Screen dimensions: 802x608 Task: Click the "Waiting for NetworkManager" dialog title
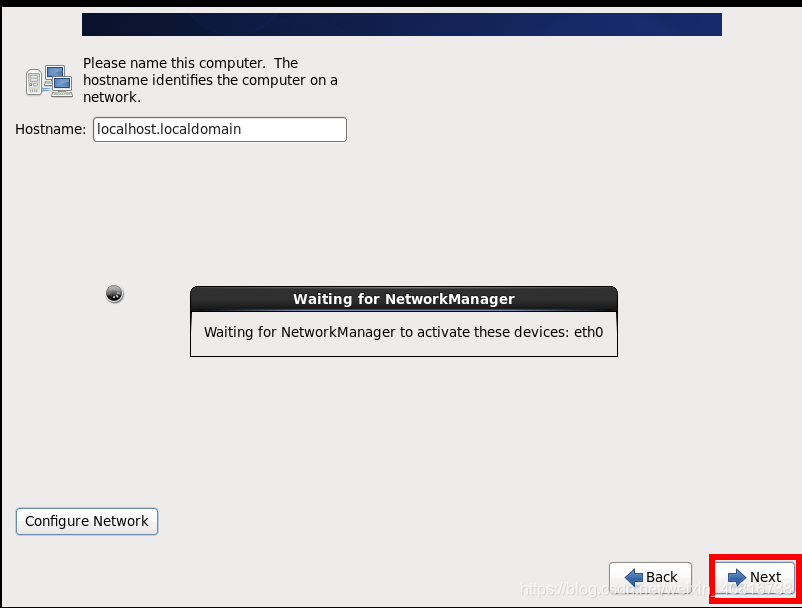pos(404,299)
